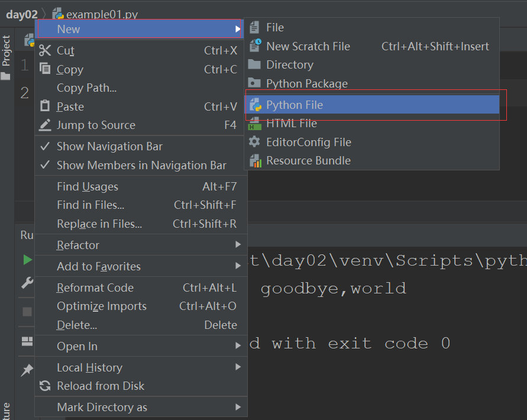
Task: Select New Scratch File icon entry
Action: 256,46
